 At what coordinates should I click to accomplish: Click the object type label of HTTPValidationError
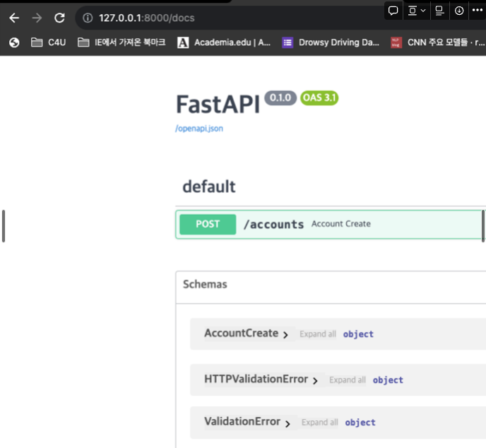click(x=388, y=380)
